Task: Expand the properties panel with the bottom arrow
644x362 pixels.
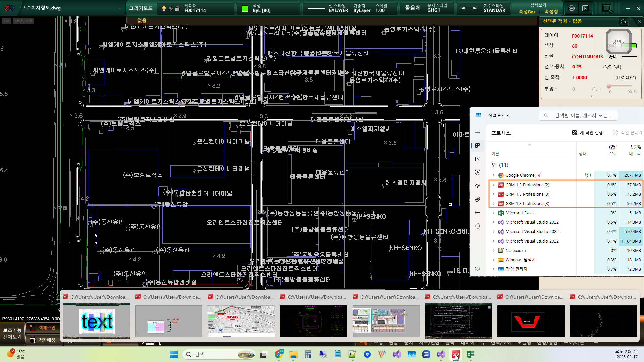Action: click(x=591, y=96)
